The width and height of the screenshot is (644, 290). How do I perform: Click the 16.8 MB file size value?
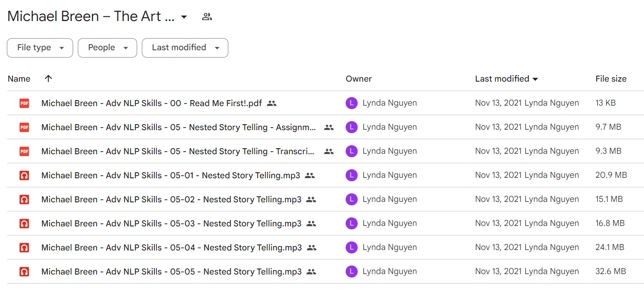coord(610,223)
